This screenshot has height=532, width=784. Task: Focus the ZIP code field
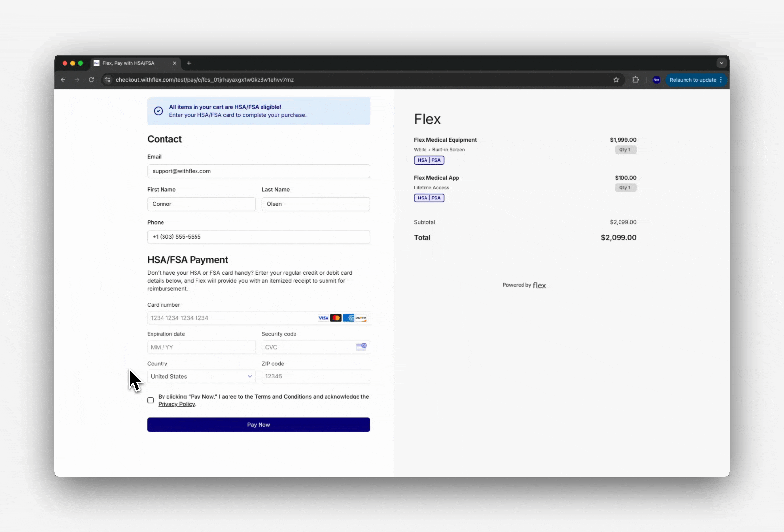[316, 377]
